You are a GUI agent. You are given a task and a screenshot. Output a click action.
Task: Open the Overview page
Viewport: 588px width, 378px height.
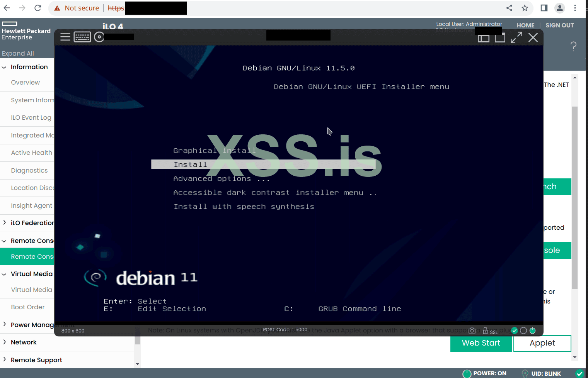pyautogui.click(x=25, y=82)
